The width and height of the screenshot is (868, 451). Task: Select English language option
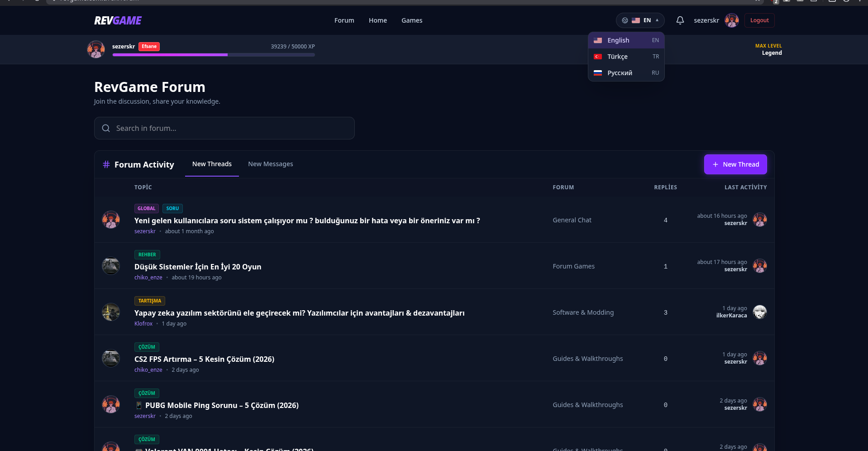pos(626,40)
